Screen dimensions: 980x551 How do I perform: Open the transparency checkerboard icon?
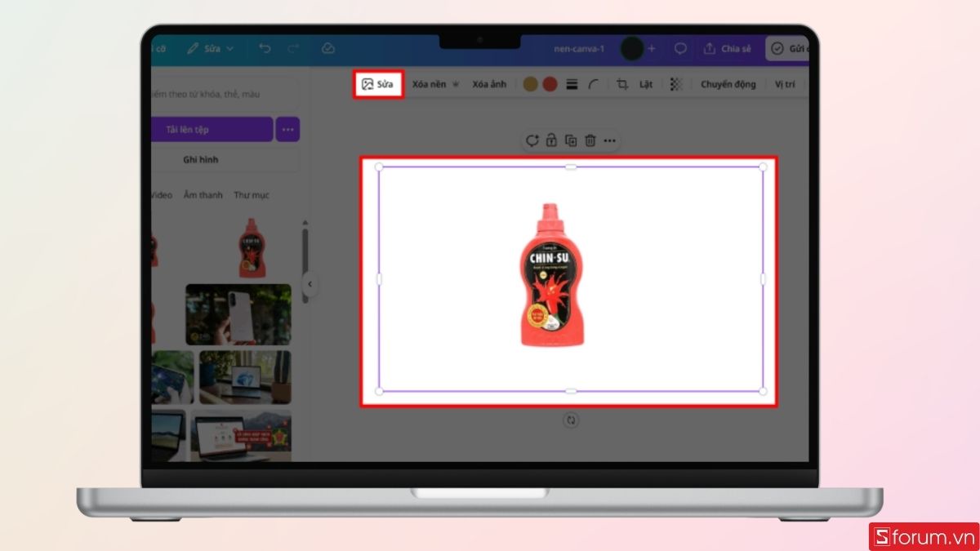coord(676,84)
